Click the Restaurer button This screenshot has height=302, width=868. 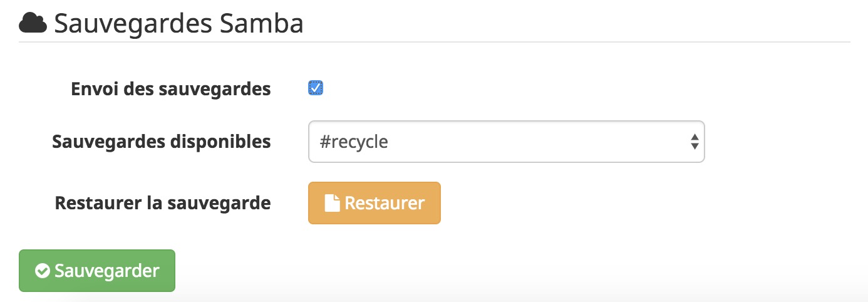[x=375, y=203]
